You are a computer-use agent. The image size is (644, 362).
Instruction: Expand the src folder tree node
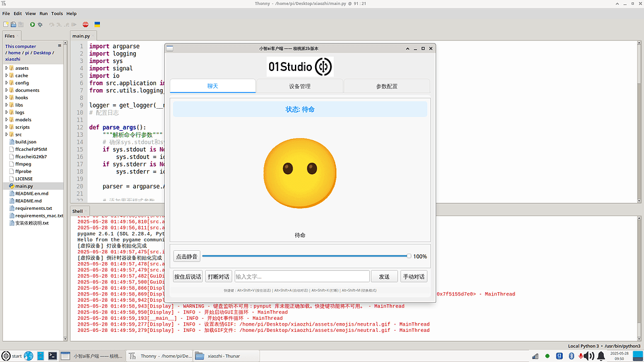(x=7, y=134)
